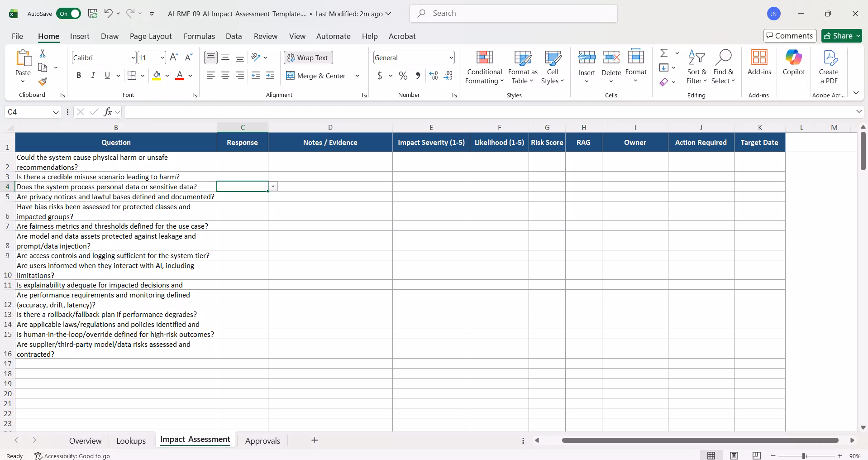Switch to Page Break Preview view
The width and height of the screenshot is (868, 460).
756,455
